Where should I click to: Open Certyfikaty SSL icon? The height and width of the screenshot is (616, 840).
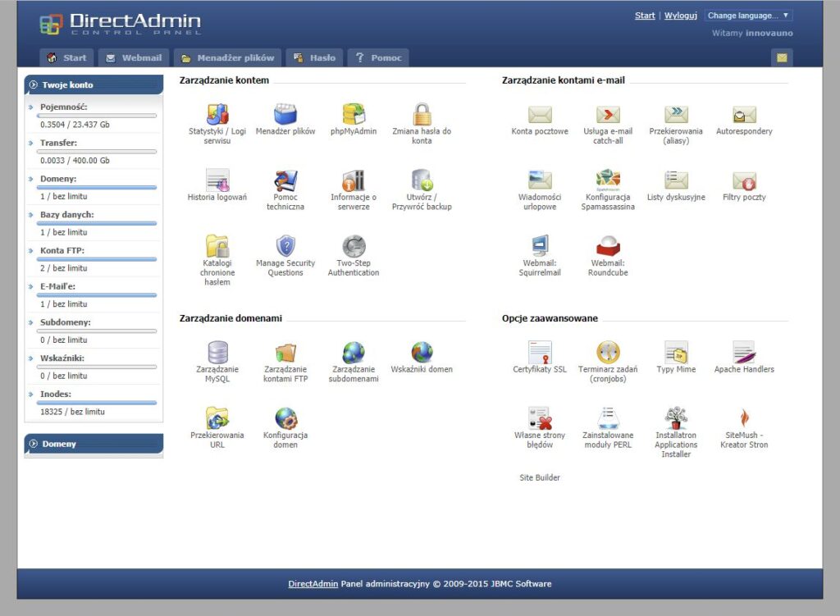(x=540, y=352)
